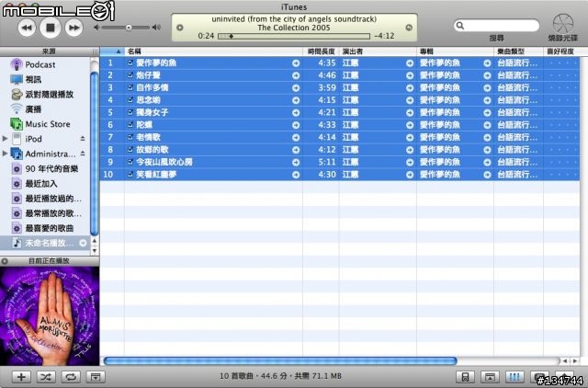Viewport: 588px width, 388px height.
Task: Select the Administra... shared library
Action: pyautogui.click(x=51, y=154)
